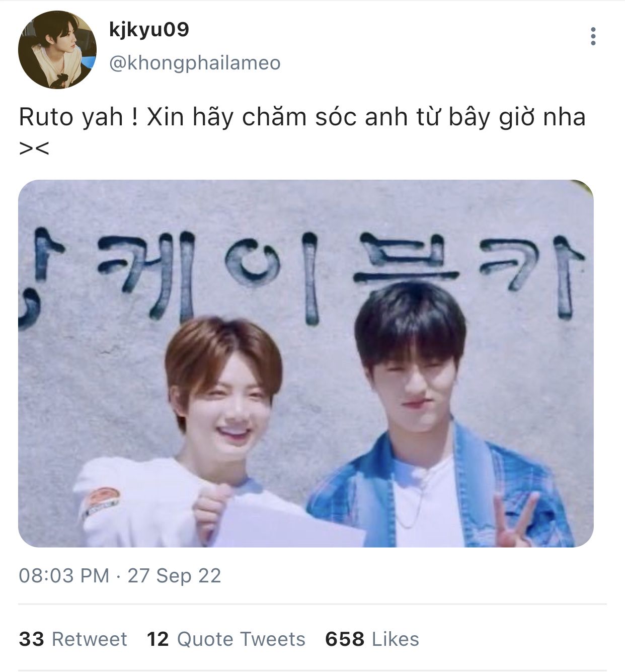Open the @khongphailameo handle link
The height and width of the screenshot is (672, 625).
click(x=195, y=63)
